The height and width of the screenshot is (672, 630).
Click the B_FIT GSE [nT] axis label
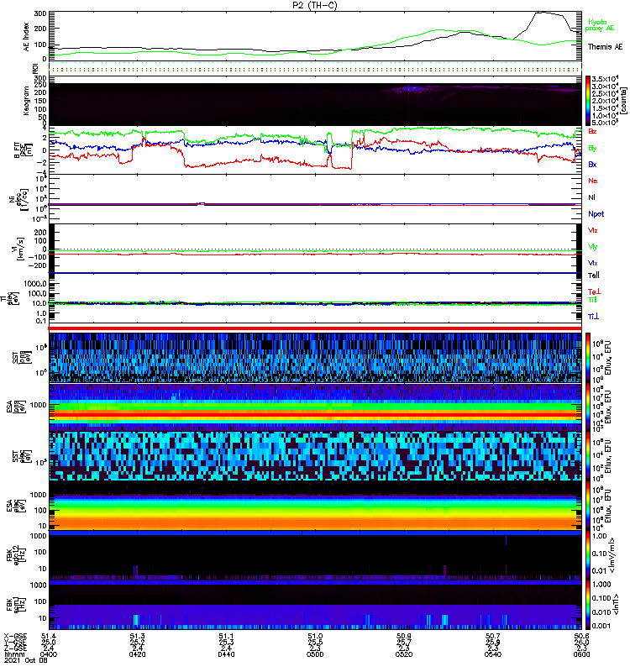[x=23, y=150]
